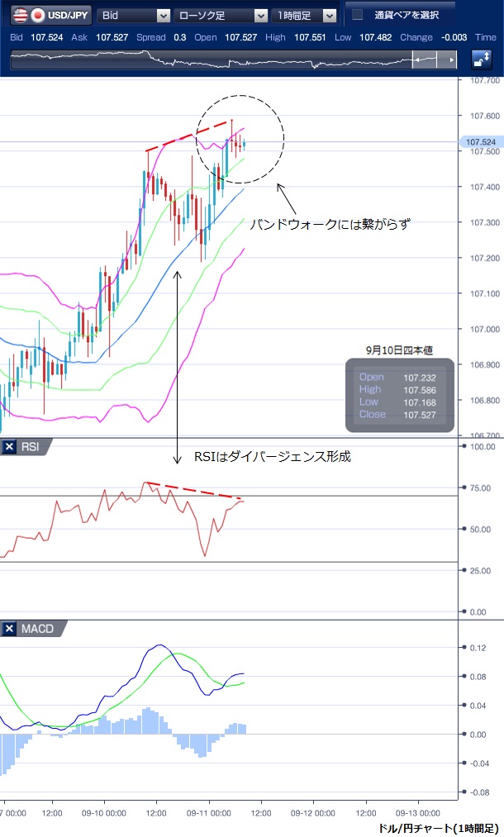Click the MACD panel title tab
Image resolution: width=504 pixels, height=837 pixels.
[36, 629]
